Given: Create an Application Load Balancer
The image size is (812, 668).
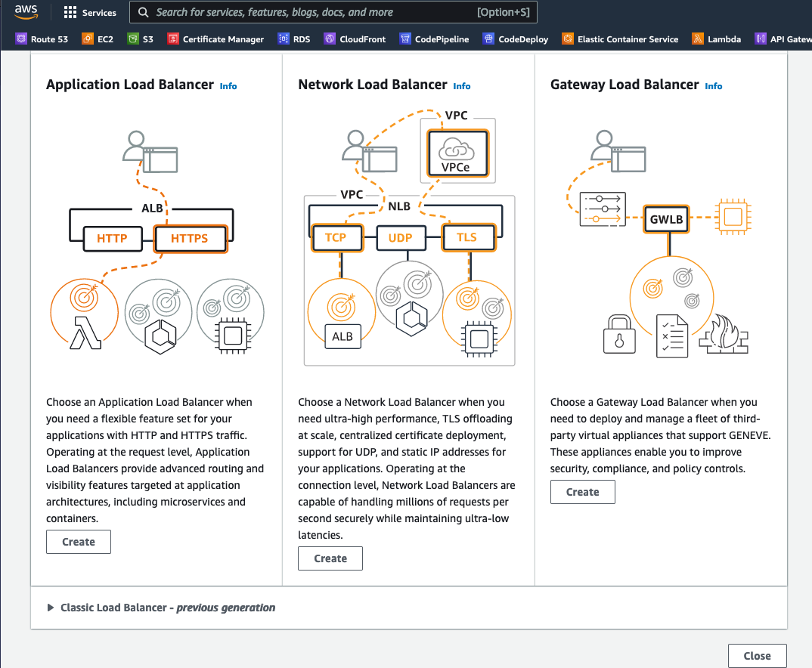Looking at the screenshot, I should 79,542.
